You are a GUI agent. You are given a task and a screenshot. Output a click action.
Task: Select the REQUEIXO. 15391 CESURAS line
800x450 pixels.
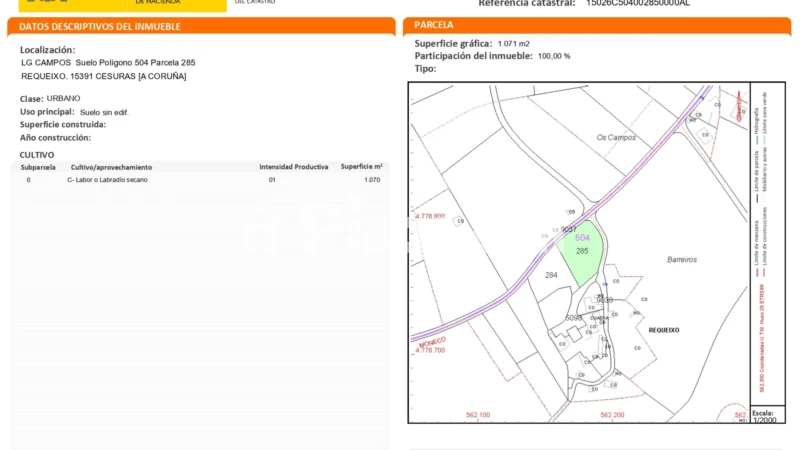coord(104,76)
